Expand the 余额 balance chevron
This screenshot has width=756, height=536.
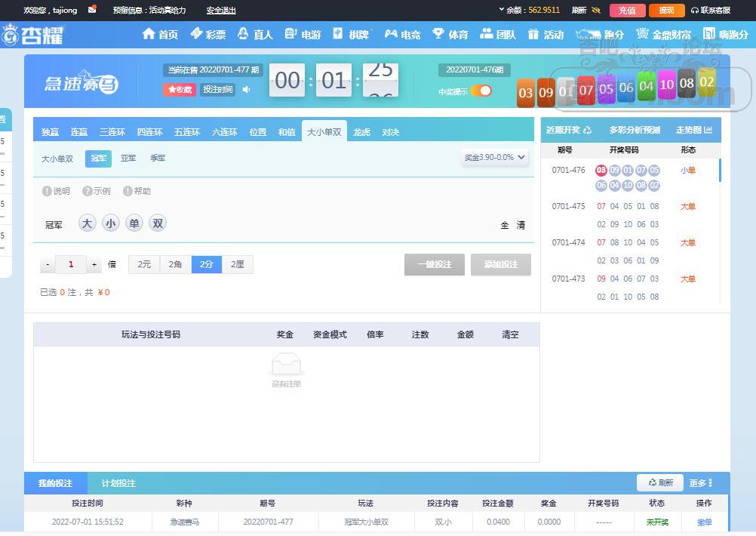(x=502, y=10)
